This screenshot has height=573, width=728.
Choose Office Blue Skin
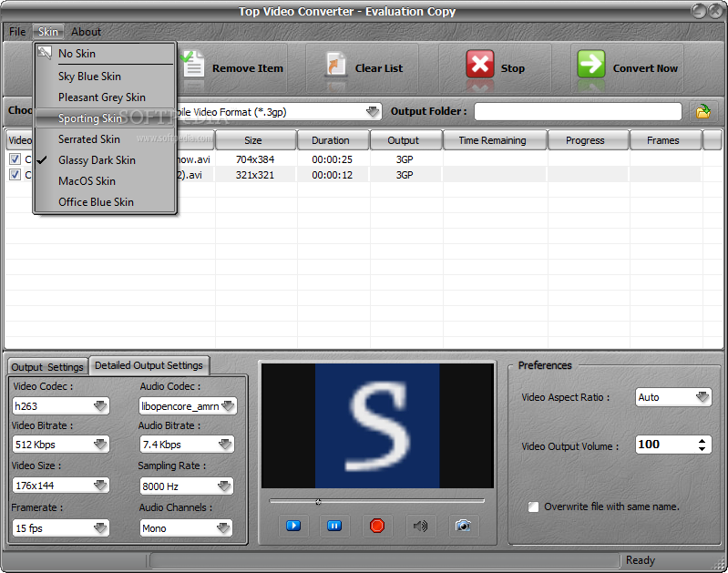[x=105, y=201]
